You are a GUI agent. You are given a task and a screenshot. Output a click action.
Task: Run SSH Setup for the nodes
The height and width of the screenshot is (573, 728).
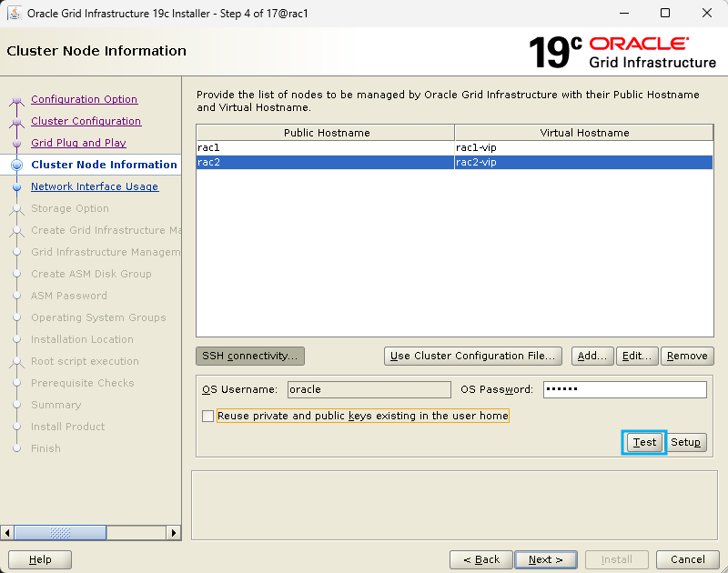point(686,442)
